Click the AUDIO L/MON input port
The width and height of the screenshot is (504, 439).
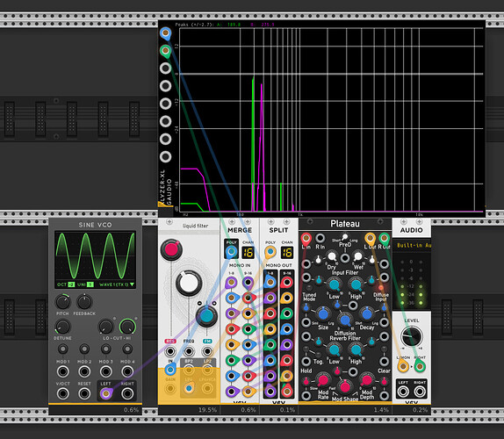pos(403,366)
